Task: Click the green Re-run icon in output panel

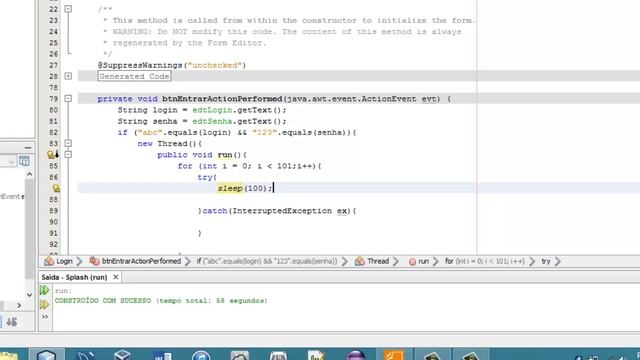Action: (x=44, y=290)
